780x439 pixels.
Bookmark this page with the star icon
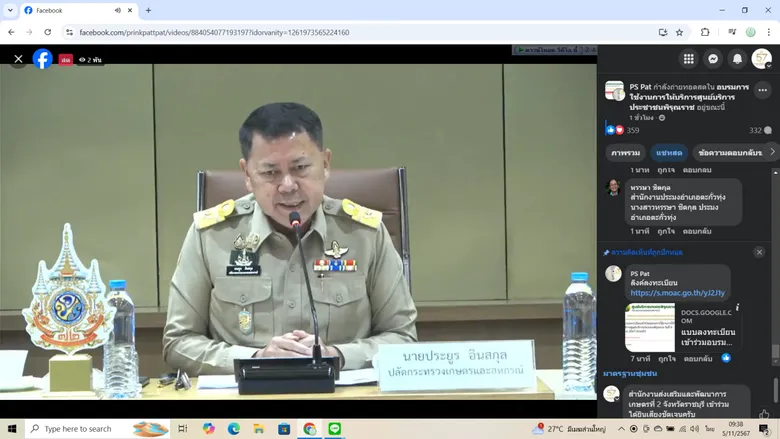click(x=680, y=32)
